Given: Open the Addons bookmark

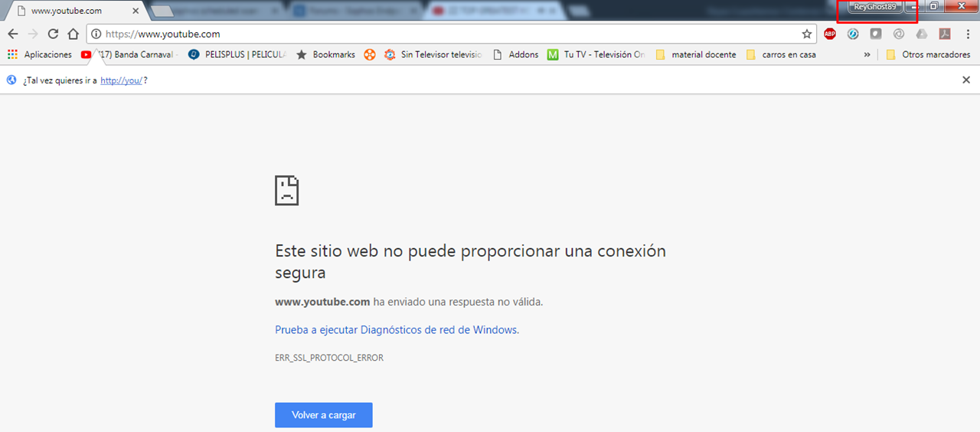Looking at the screenshot, I should [516, 54].
